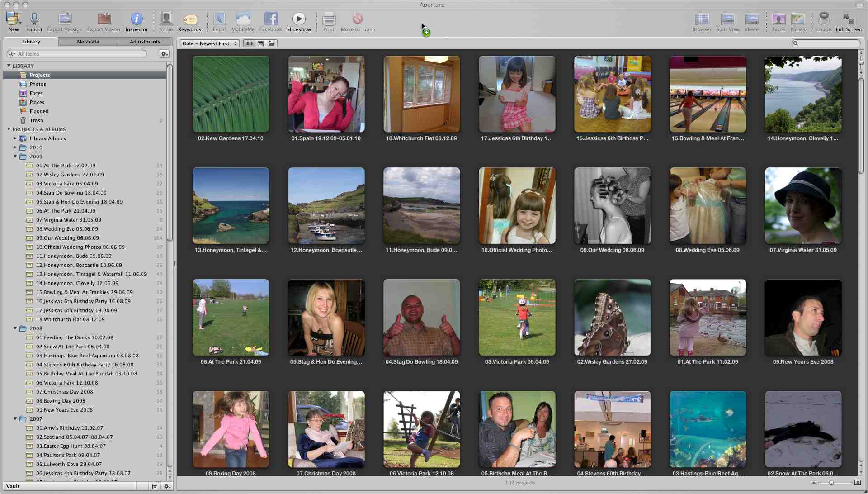
Task: Switch to Viewer mode
Action: click(x=752, y=21)
